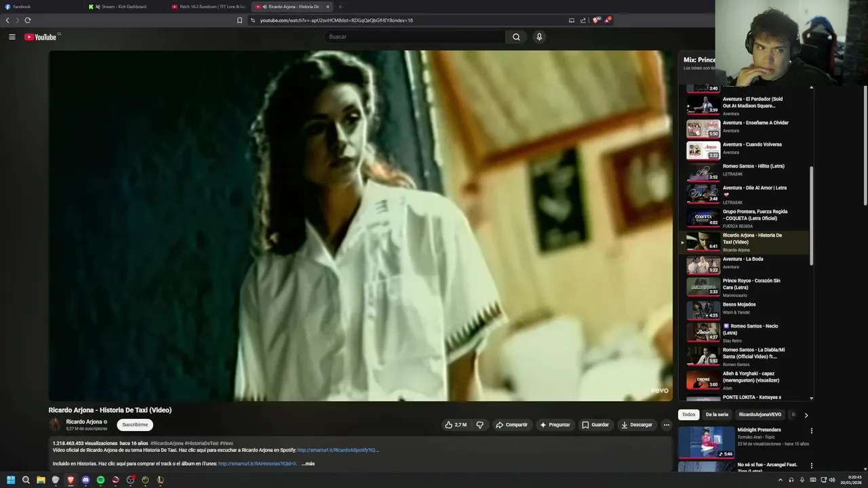This screenshot has width=868, height=488.
Task: Switch to the Patch 16.3 Rundown tab
Action: 208,7
